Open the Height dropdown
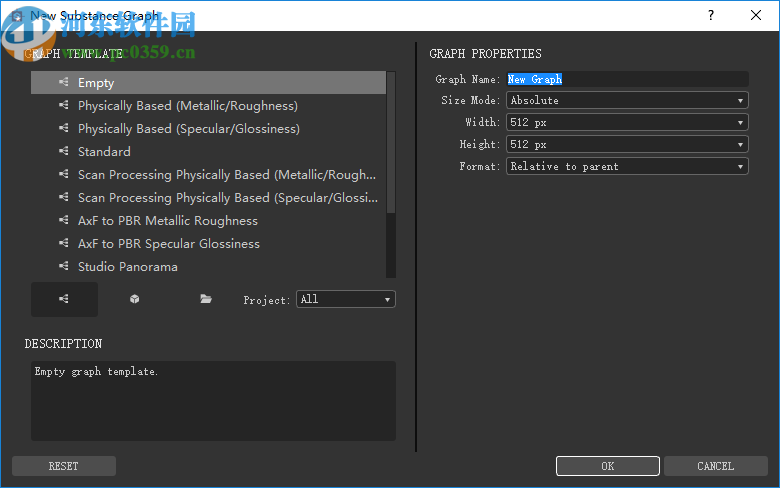The image size is (780, 488). click(627, 144)
